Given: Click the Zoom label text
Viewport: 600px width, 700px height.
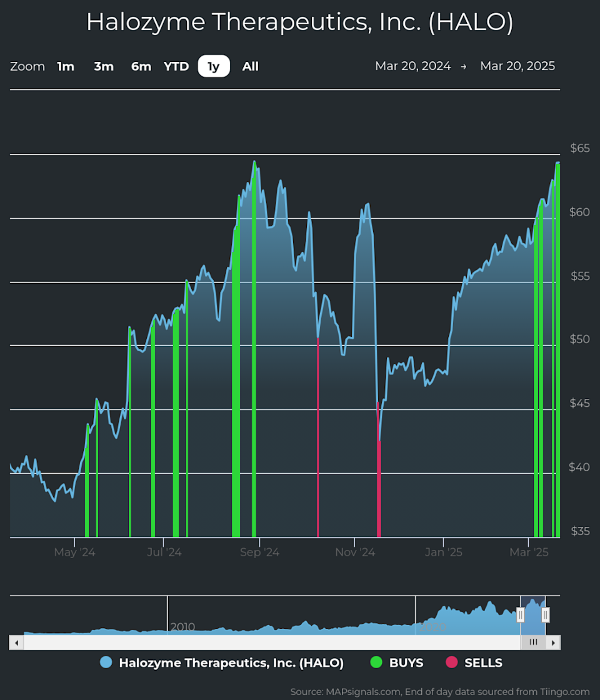Looking at the screenshot, I should click(27, 66).
